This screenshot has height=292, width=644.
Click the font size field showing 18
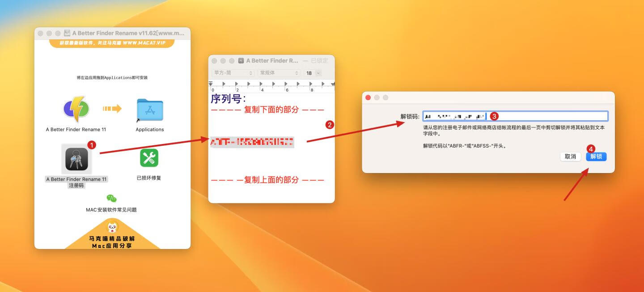click(x=309, y=73)
